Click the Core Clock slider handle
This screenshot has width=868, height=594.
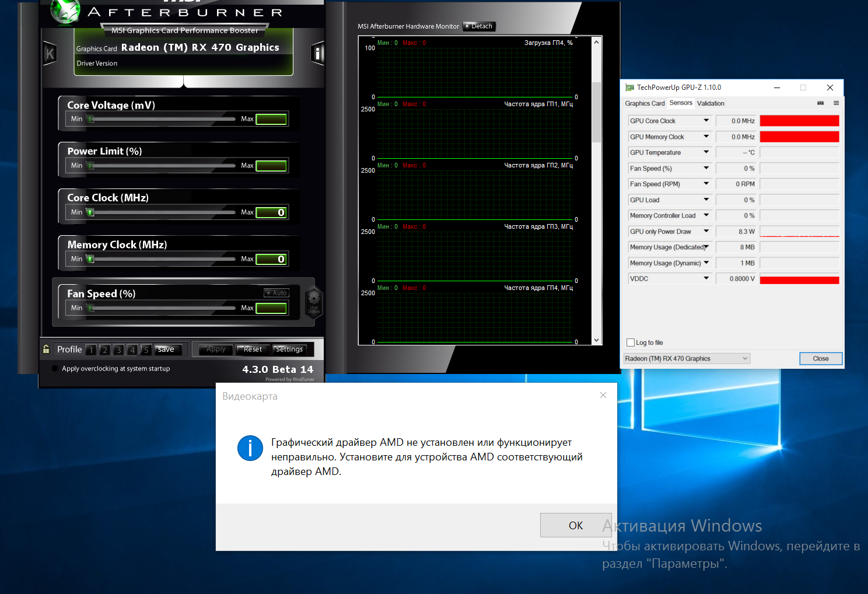(x=90, y=212)
